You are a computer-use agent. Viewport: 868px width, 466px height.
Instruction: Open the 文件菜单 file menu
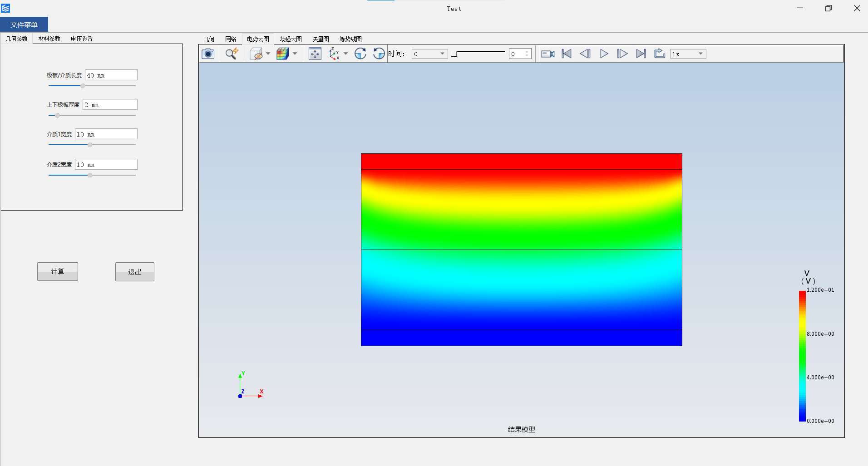pos(24,25)
